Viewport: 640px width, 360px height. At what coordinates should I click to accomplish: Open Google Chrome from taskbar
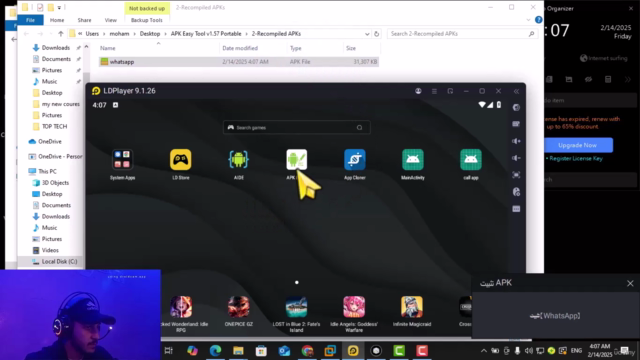pyautogui.click(x=307, y=351)
